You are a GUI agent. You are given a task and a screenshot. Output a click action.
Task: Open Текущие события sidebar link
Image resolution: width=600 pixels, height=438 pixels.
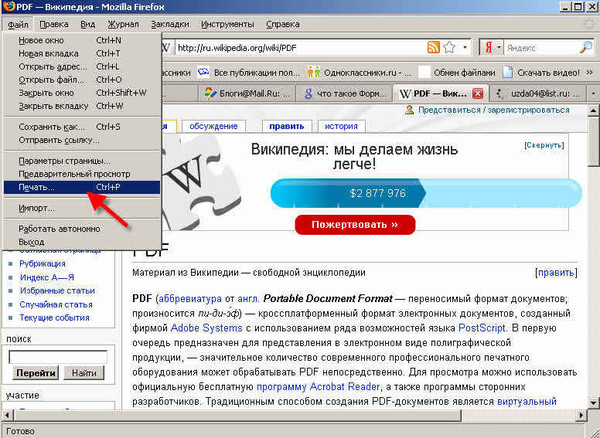55,318
